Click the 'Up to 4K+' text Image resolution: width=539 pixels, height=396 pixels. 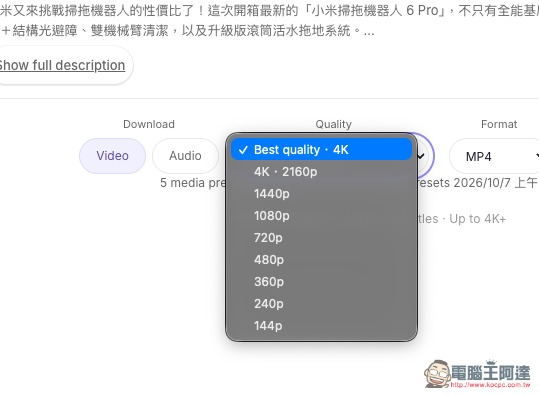click(x=477, y=219)
